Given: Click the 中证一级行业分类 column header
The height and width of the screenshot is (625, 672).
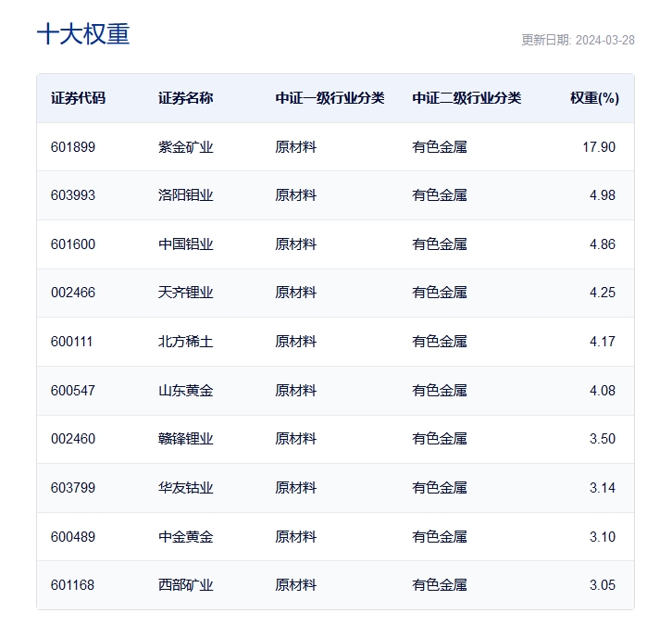Looking at the screenshot, I should (x=330, y=98).
